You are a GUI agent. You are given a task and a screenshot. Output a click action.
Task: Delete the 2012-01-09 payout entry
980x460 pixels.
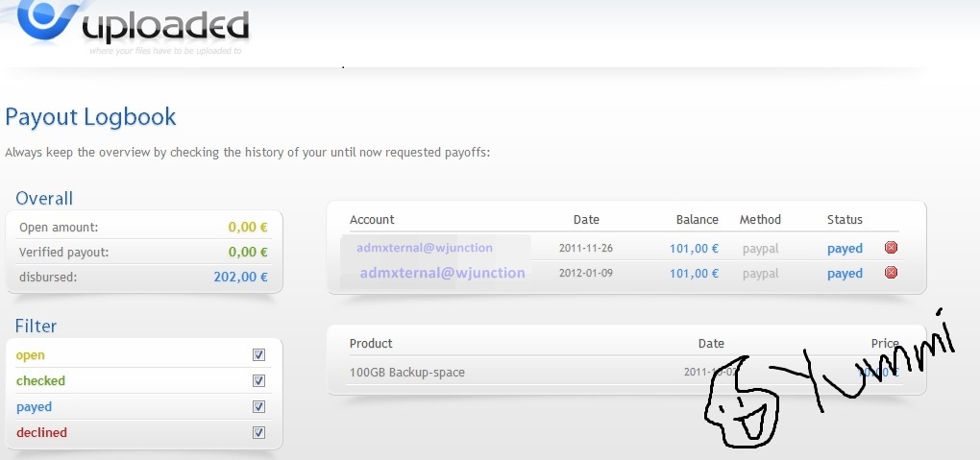coord(892,272)
